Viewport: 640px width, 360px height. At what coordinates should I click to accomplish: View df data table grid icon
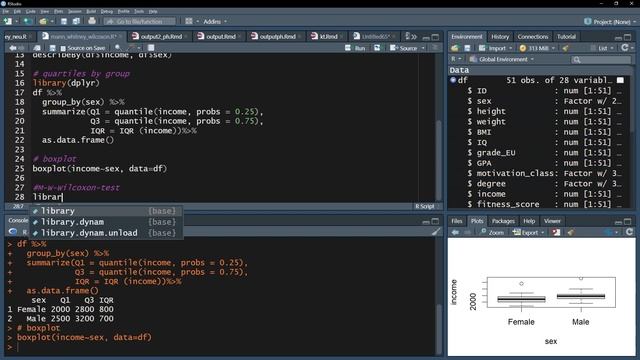620,80
